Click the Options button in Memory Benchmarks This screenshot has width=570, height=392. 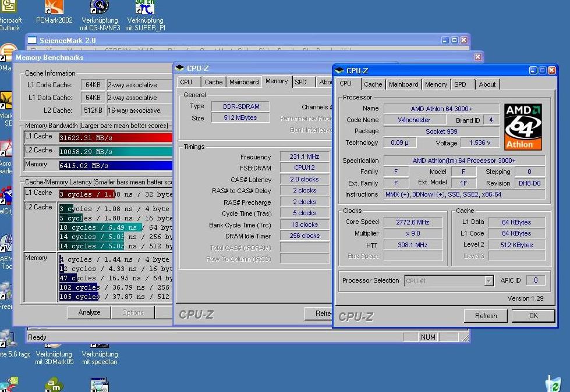[133, 312]
